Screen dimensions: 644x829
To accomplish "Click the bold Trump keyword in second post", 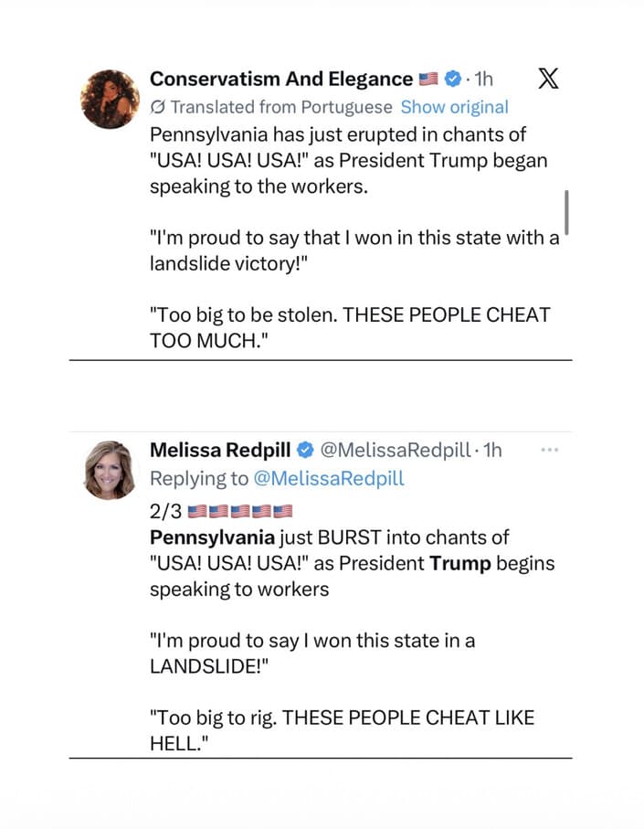I will click(460, 564).
